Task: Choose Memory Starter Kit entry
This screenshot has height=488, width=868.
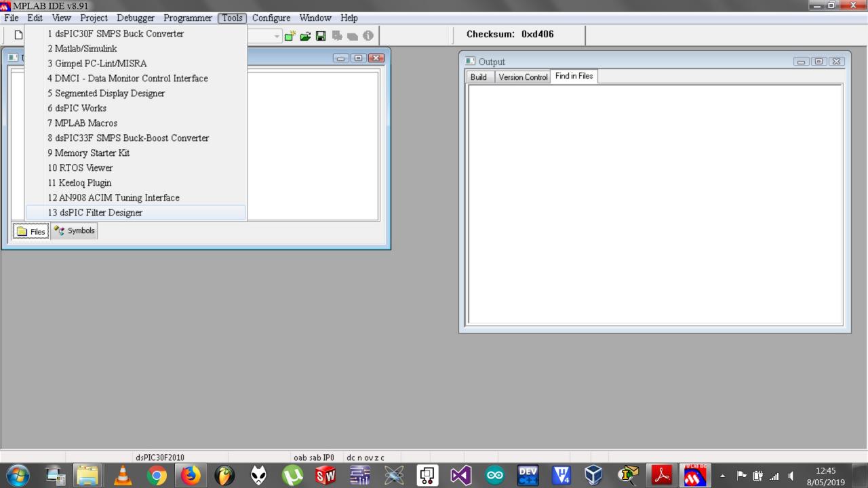Action: click(136, 153)
